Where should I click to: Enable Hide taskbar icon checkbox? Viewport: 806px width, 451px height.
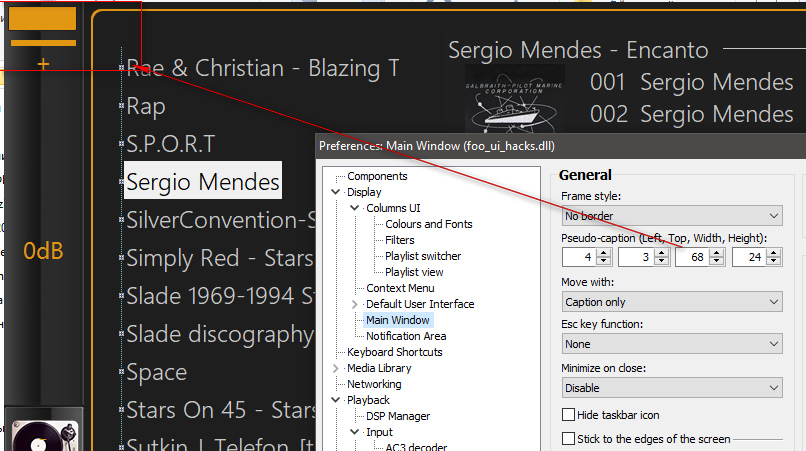click(x=569, y=415)
